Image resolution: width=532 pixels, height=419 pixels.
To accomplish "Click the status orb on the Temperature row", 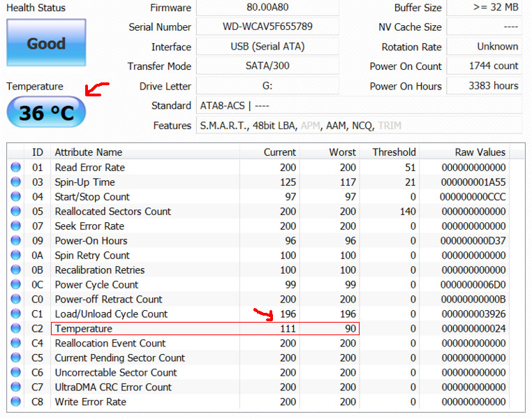I will pos(15,329).
